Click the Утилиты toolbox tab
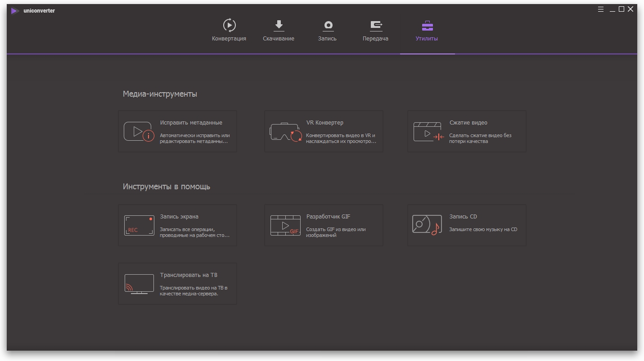Image resolution: width=644 pixels, height=361 pixels. click(x=427, y=30)
